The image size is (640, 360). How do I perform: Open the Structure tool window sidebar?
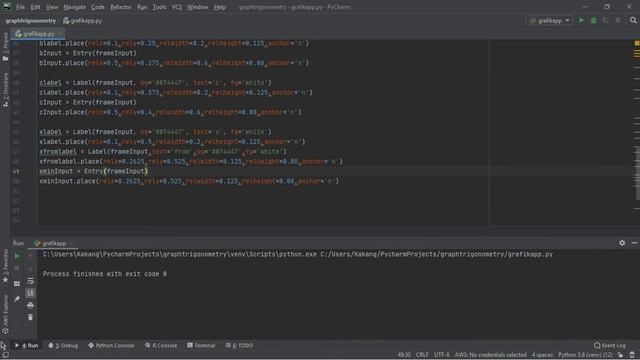coord(5,90)
